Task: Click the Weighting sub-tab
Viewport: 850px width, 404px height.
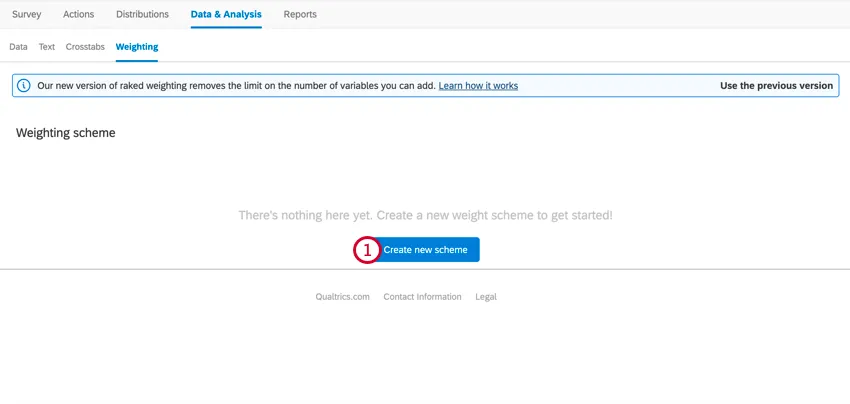Action: (x=137, y=46)
